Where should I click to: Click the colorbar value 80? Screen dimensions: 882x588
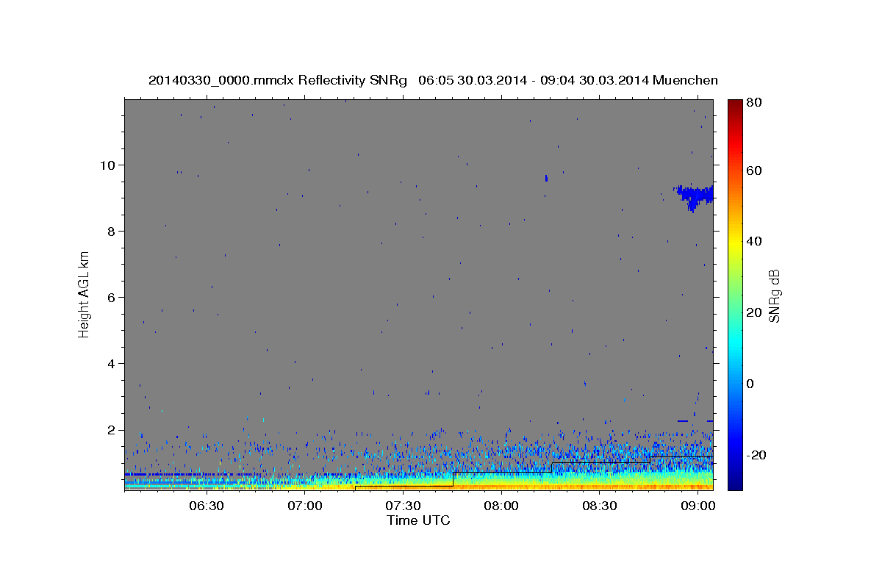tap(753, 103)
